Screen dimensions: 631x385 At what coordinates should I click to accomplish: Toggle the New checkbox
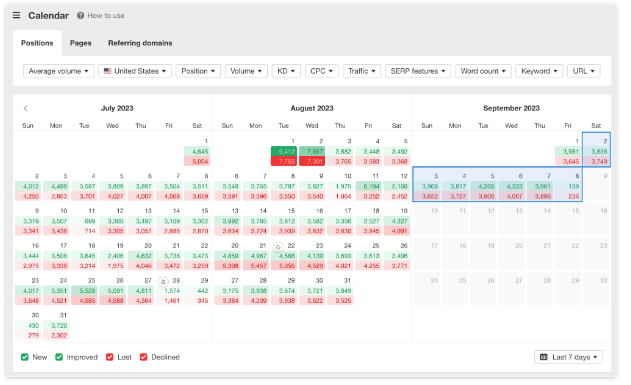coord(25,357)
